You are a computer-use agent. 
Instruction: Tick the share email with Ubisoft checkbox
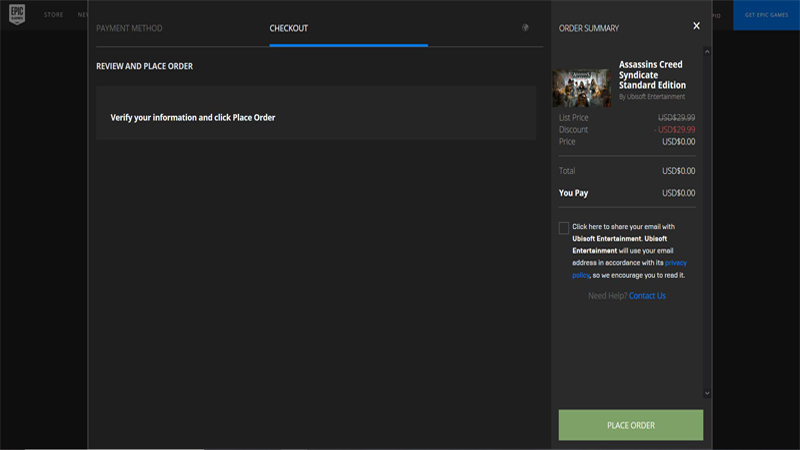pos(564,228)
